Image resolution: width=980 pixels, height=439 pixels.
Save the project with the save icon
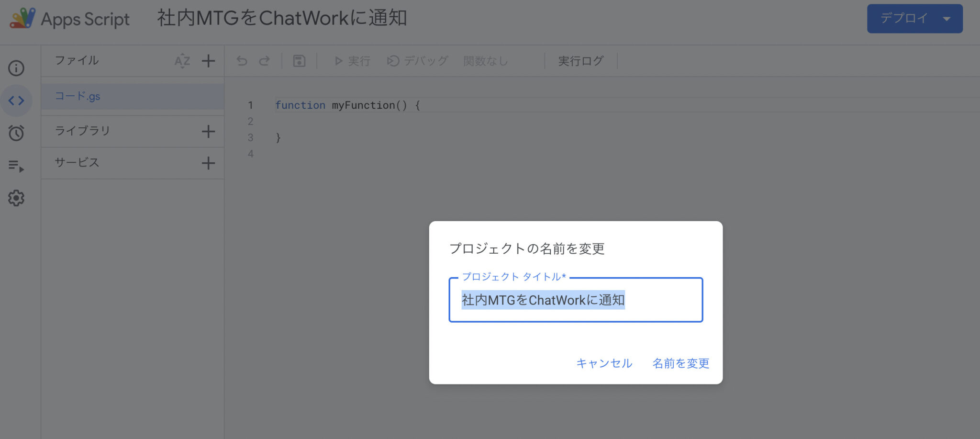299,61
